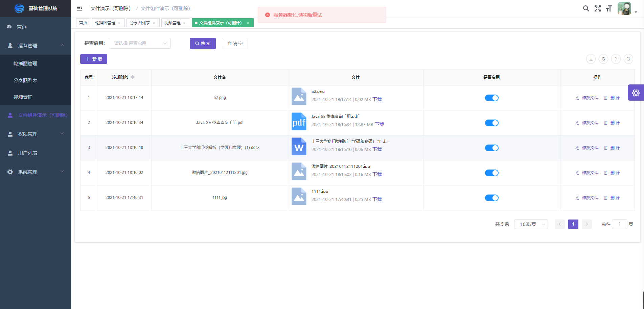Click the download/export icon above the table
644x309 pixels.
click(591, 59)
